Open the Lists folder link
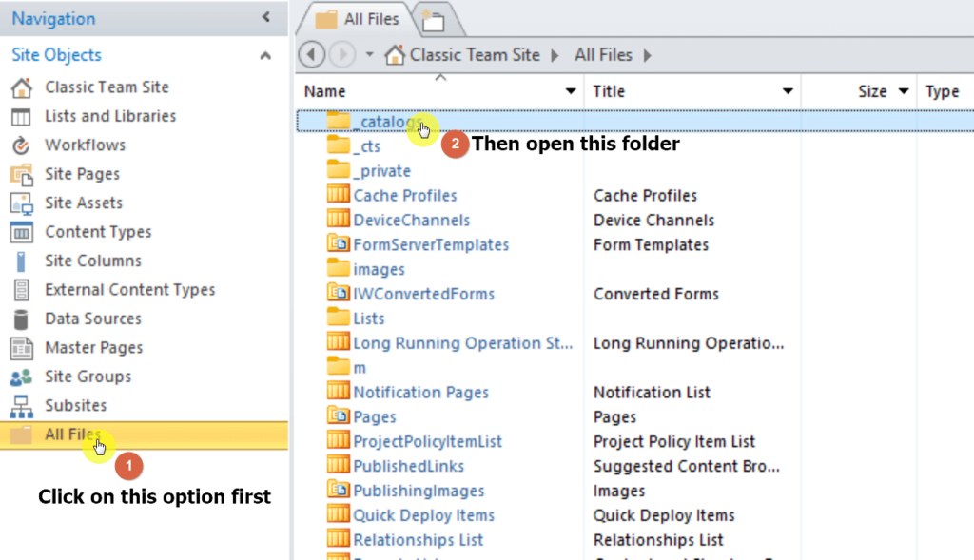 369,319
